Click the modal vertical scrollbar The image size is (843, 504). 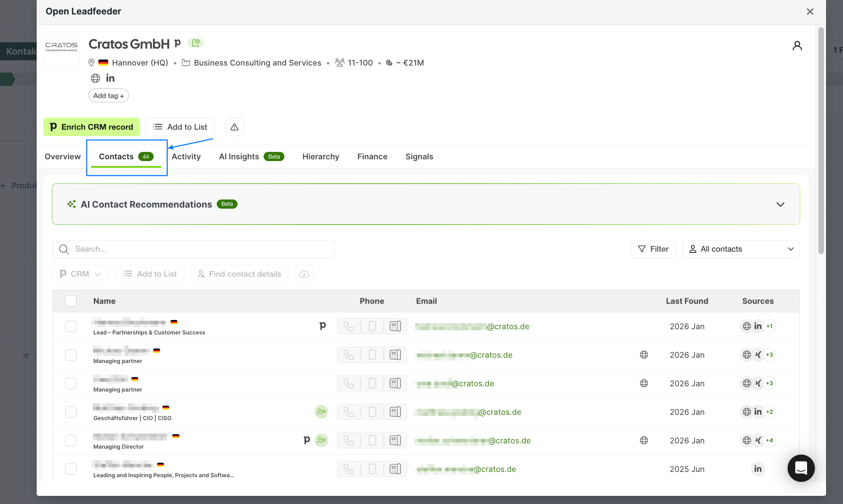click(x=821, y=141)
